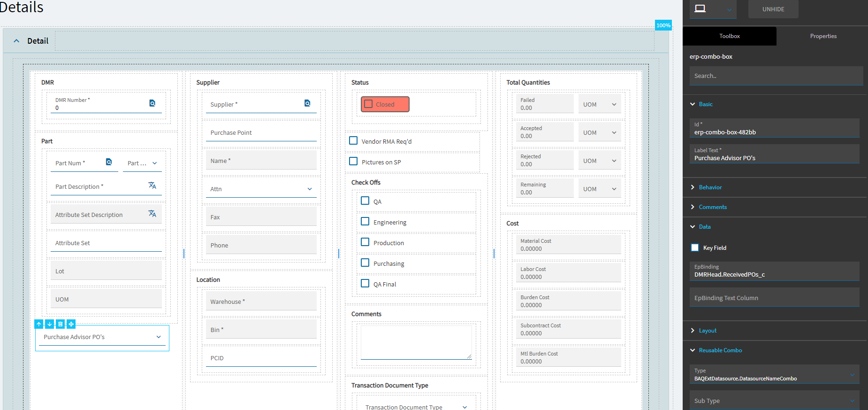The width and height of the screenshot is (868, 410).
Task: Click the Attribute Set Description translate icon
Action: click(152, 214)
